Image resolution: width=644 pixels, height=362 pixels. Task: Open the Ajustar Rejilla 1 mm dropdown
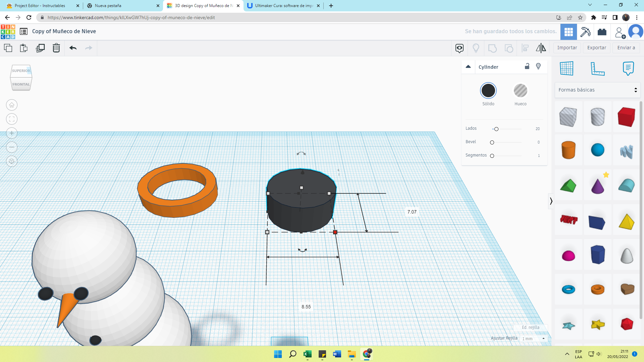534,339
